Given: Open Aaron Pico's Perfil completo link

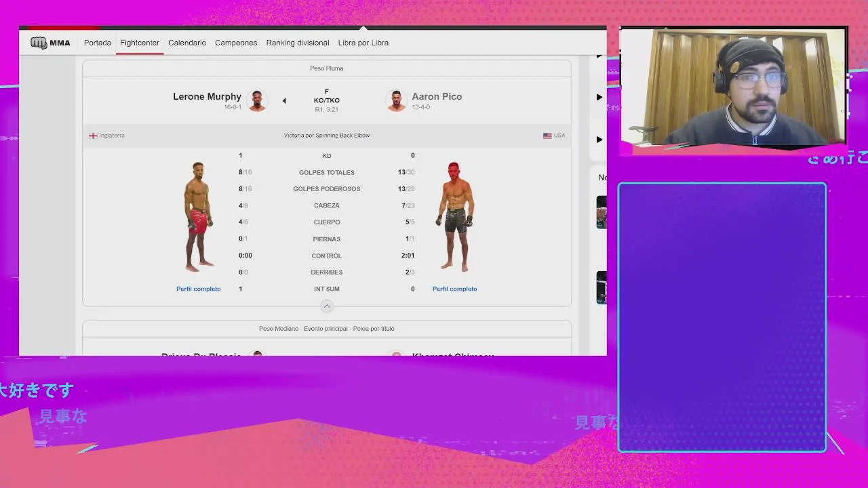Looking at the screenshot, I should tap(455, 289).
